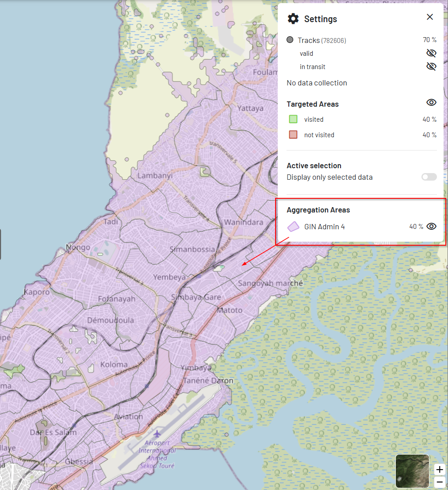Viewport: 448px width, 490px height.
Task: Click the Aviation map label
Action: 128,417
